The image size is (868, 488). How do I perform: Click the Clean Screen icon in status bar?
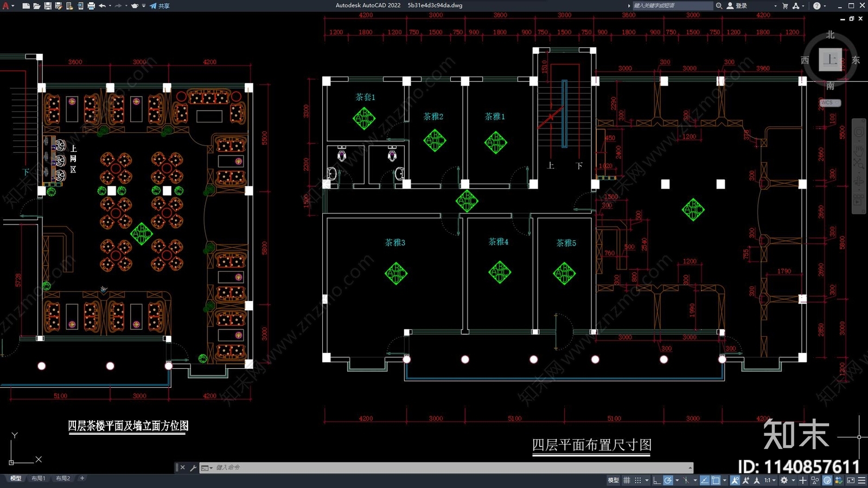tap(851, 480)
